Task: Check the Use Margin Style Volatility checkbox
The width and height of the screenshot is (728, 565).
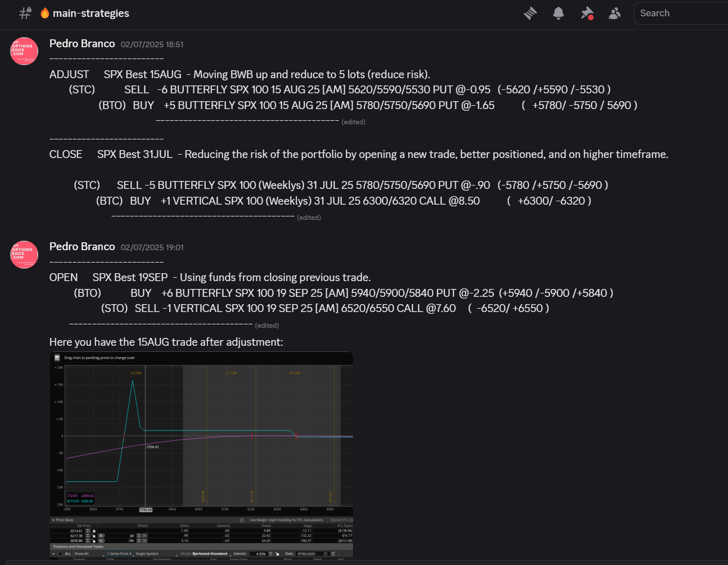Action: 242,520
